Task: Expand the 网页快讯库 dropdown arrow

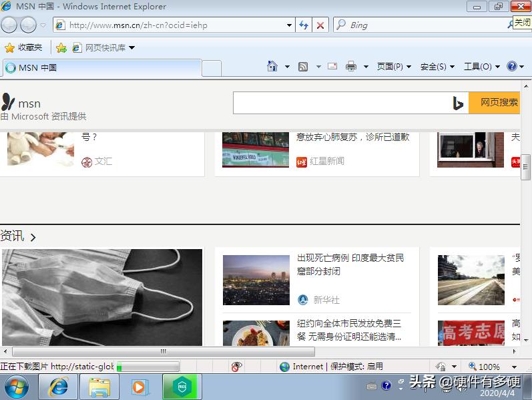Action: [x=131, y=47]
